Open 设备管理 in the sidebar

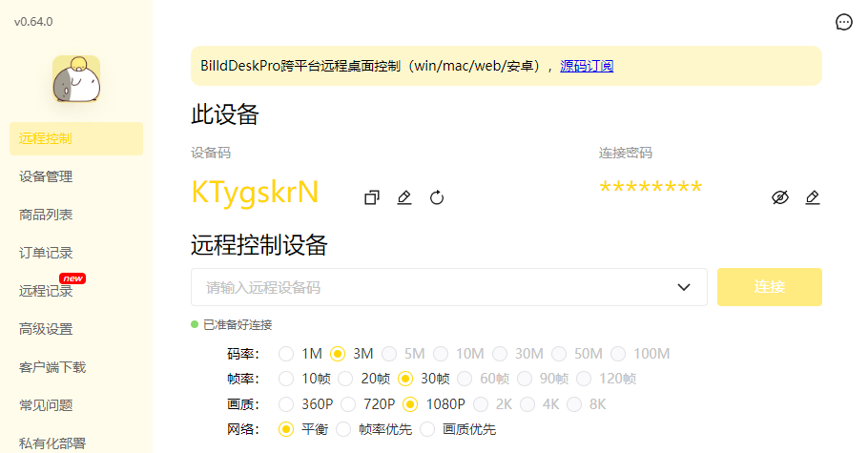[x=46, y=176]
